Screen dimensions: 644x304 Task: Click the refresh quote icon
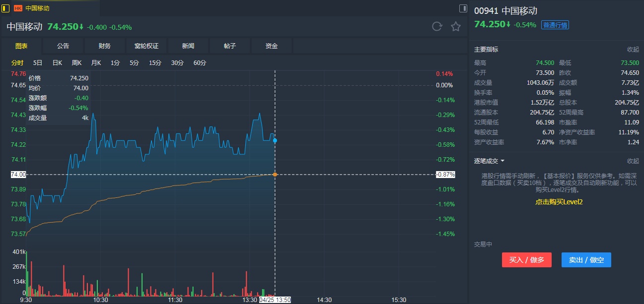pyautogui.click(x=437, y=26)
